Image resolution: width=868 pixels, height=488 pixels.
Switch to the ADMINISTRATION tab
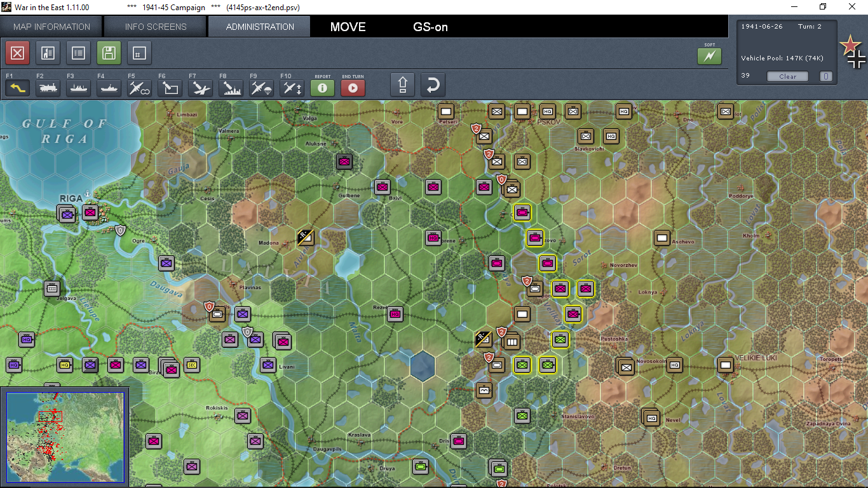tap(260, 27)
